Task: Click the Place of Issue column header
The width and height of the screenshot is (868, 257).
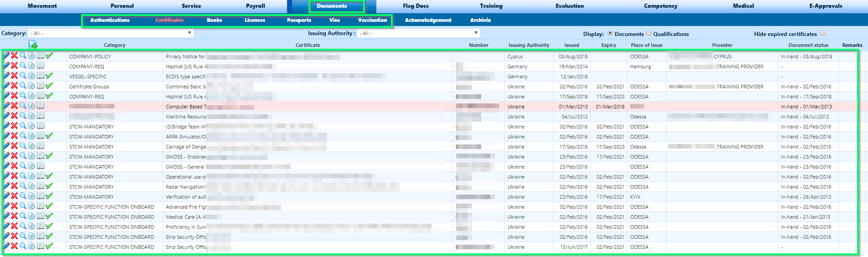Action: pos(647,45)
